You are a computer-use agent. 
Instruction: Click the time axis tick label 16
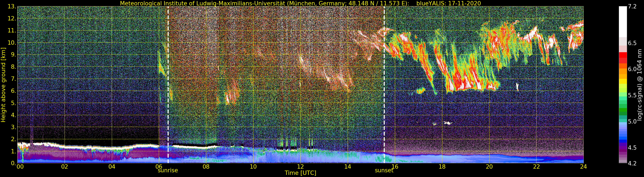click(x=395, y=167)
